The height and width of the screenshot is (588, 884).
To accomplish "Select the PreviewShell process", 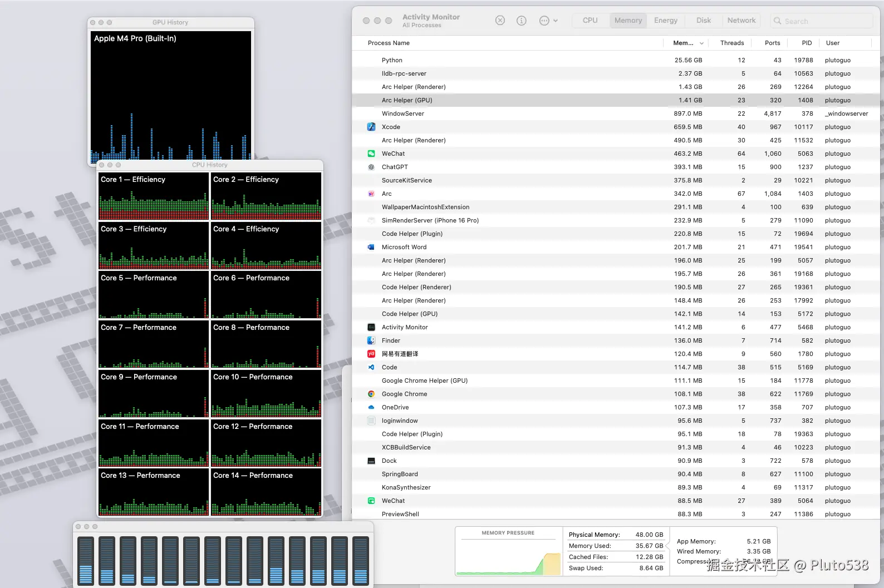I will tap(616, 514).
